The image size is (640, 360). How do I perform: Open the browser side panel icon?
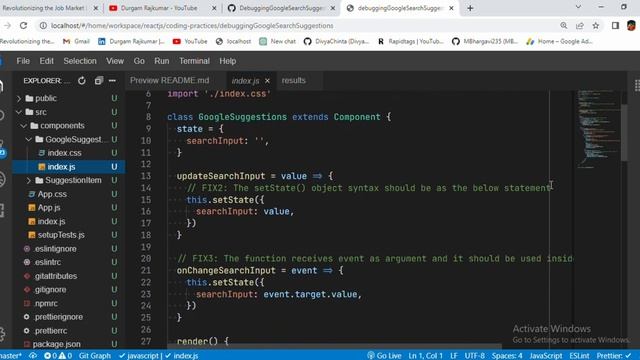click(615, 25)
